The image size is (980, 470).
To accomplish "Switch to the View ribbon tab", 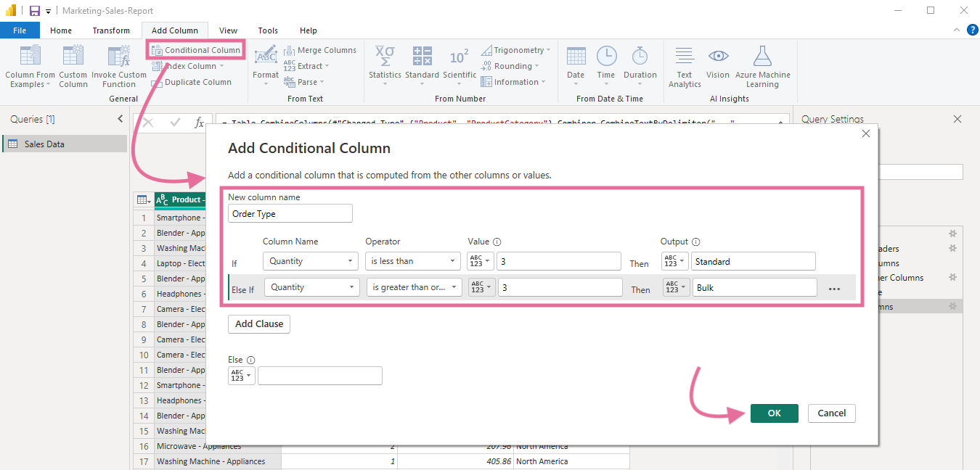I will [228, 30].
